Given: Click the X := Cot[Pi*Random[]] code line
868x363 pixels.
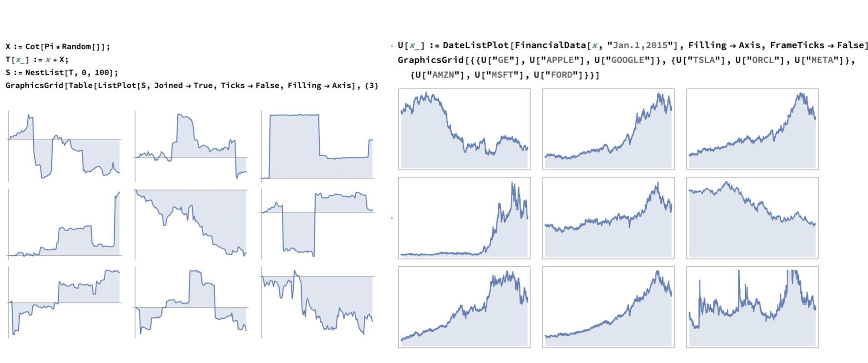Looking at the screenshot, I should [58, 46].
